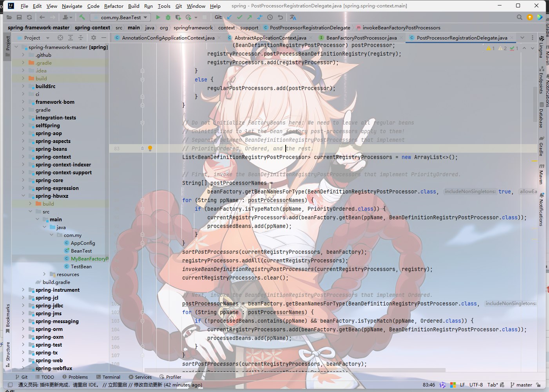Open Git Show History clock icon

(270, 17)
